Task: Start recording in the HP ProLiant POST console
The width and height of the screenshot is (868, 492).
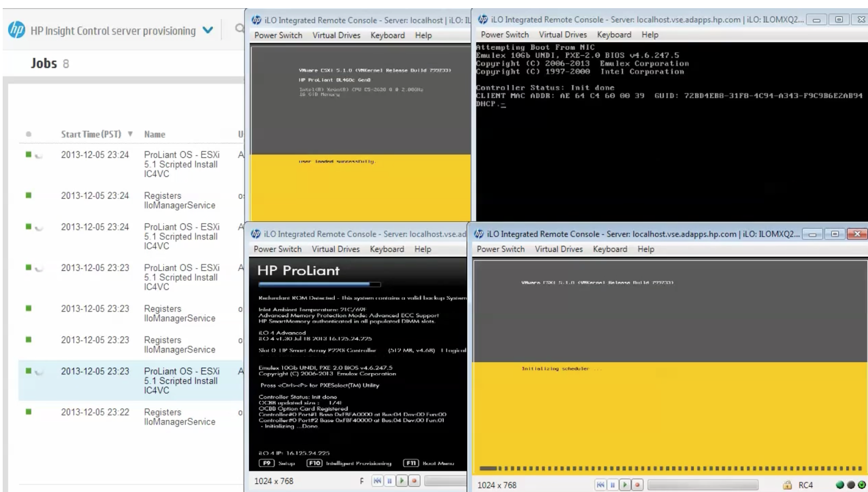Action: coord(414,481)
